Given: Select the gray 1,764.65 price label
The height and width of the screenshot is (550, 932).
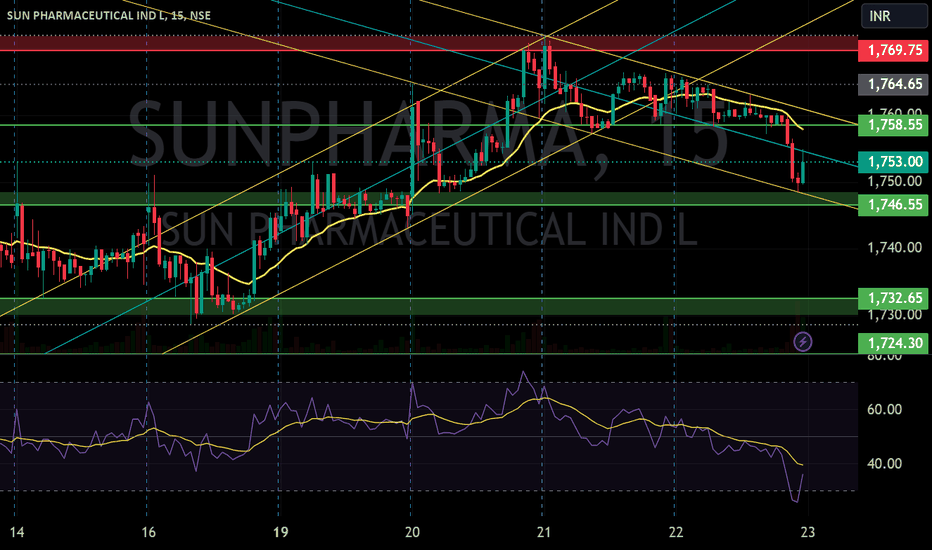Looking at the screenshot, I should tap(895, 84).
